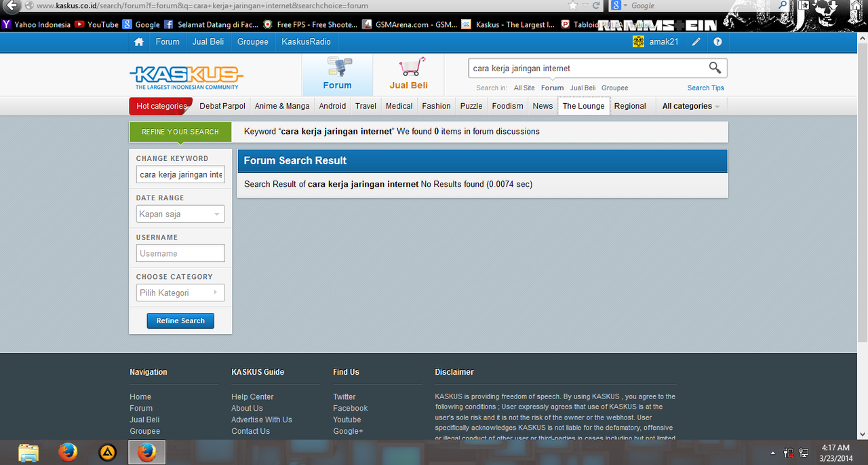Select the Jual Beli cart tab
The width and height of the screenshot is (868, 465).
point(408,75)
